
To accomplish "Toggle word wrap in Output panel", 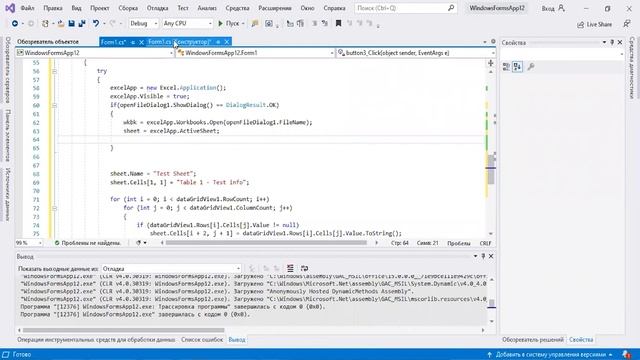I will (304, 268).
